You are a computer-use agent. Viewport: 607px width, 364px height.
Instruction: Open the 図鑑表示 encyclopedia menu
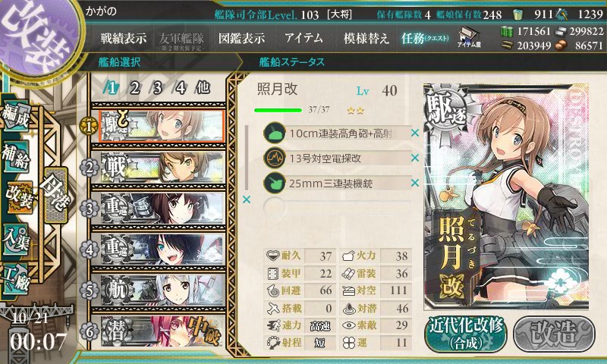click(x=242, y=38)
